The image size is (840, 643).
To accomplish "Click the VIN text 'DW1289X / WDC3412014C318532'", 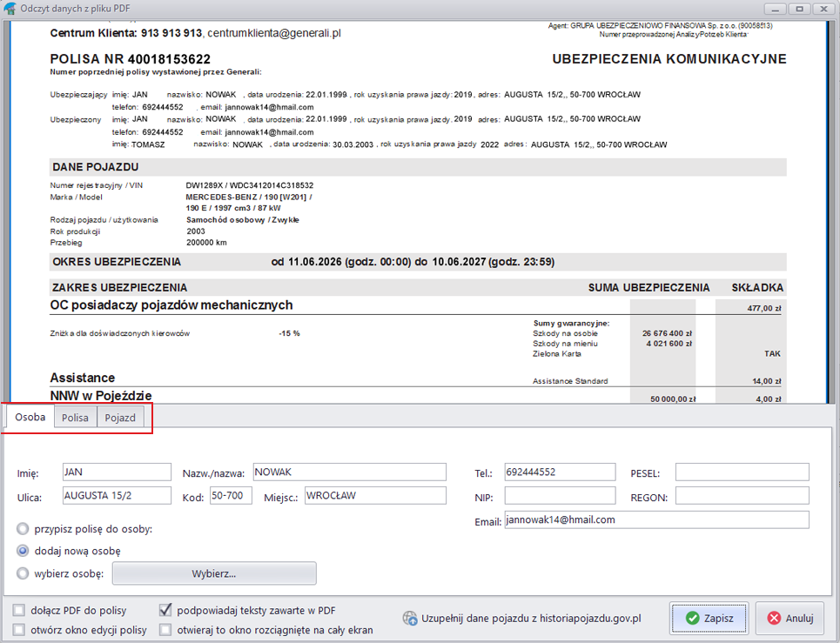I will click(x=250, y=185).
